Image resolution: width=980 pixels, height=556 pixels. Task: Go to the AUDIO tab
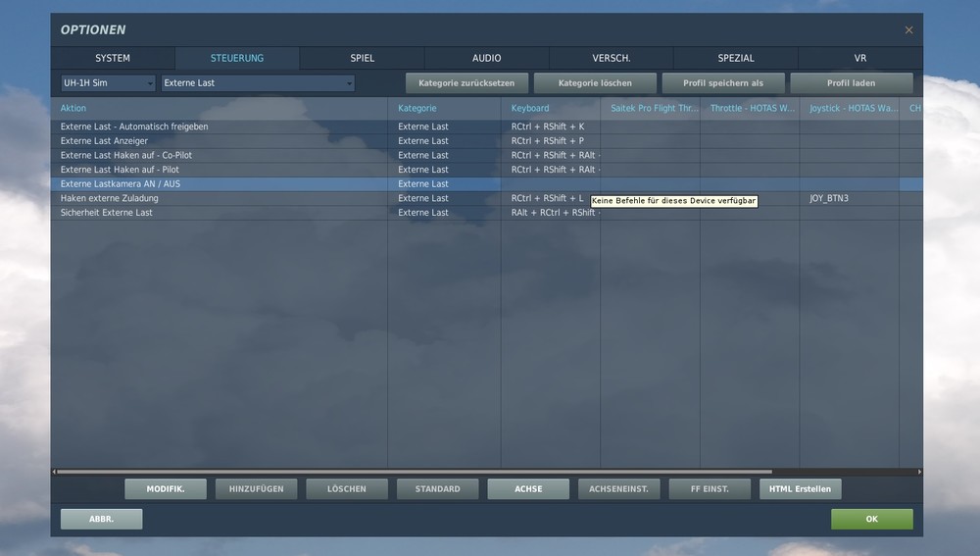tap(486, 58)
